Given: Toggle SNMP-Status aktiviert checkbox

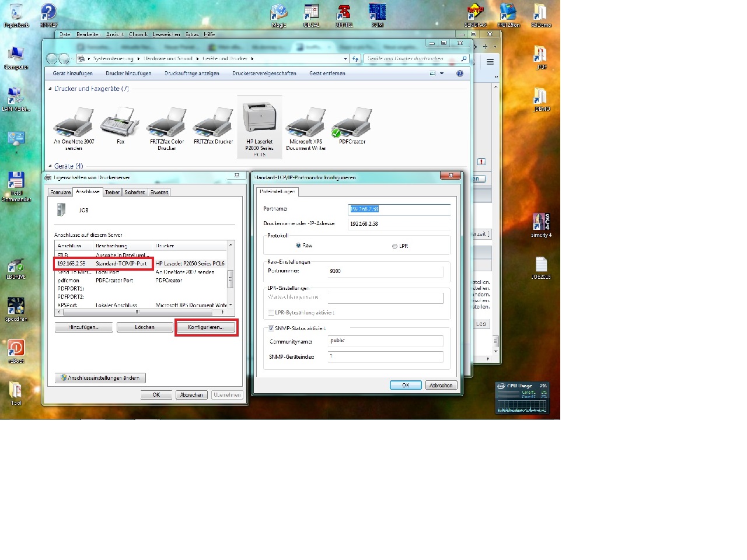Looking at the screenshot, I should (x=271, y=328).
